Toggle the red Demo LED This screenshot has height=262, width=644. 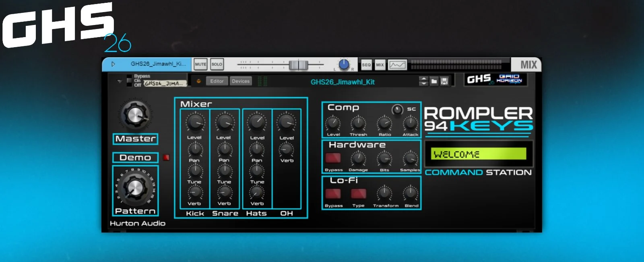click(x=166, y=158)
